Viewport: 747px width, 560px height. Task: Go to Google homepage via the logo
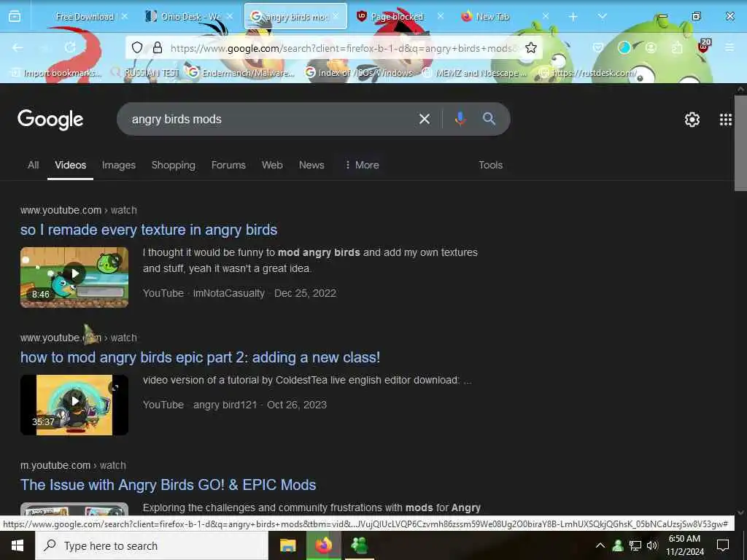(x=50, y=120)
